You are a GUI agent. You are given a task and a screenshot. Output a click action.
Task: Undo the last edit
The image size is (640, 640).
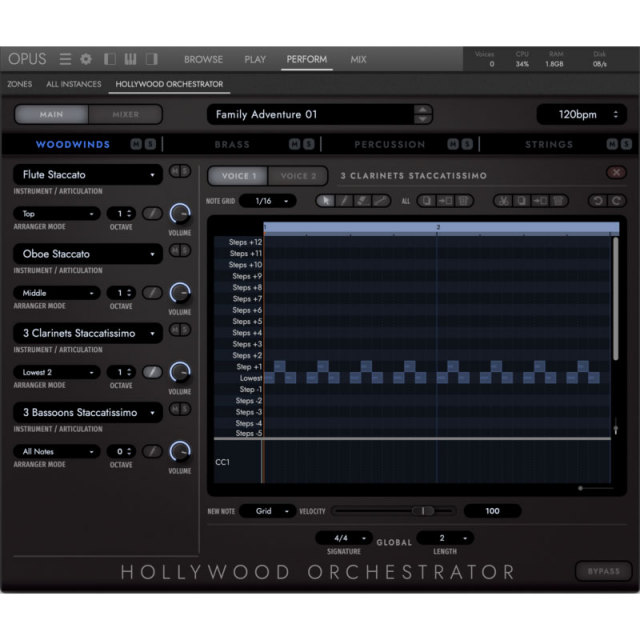pos(598,201)
